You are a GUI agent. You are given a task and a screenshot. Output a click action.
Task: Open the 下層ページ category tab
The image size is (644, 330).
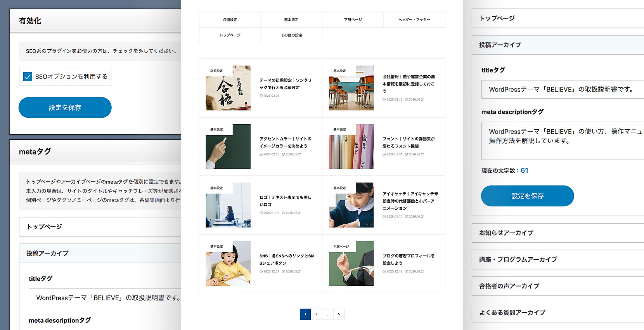tap(353, 20)
